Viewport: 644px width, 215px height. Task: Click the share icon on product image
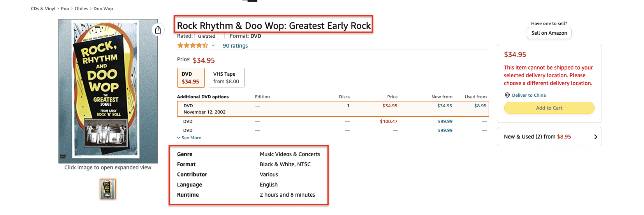click(158, 30)
